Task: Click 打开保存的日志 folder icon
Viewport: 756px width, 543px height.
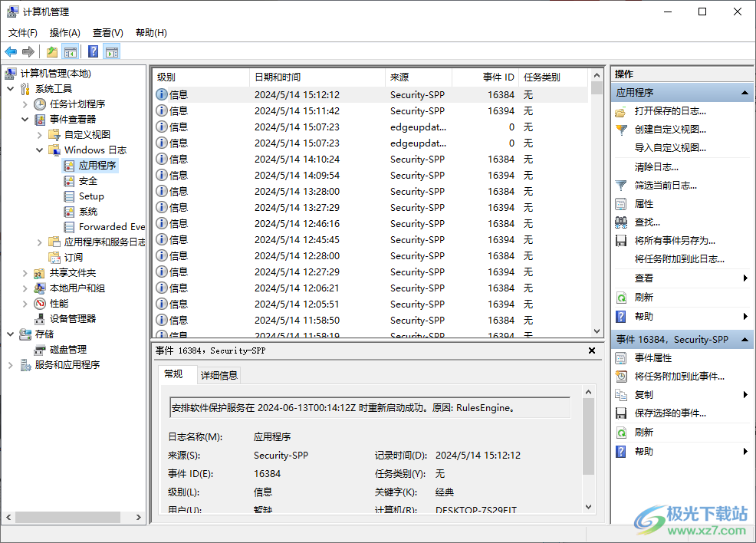Action: (x=621, y=112)
